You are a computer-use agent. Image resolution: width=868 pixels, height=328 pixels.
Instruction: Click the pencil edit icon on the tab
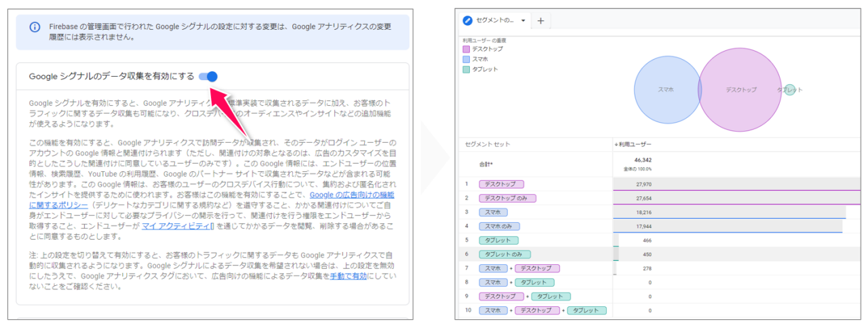(x=467, y=20)
